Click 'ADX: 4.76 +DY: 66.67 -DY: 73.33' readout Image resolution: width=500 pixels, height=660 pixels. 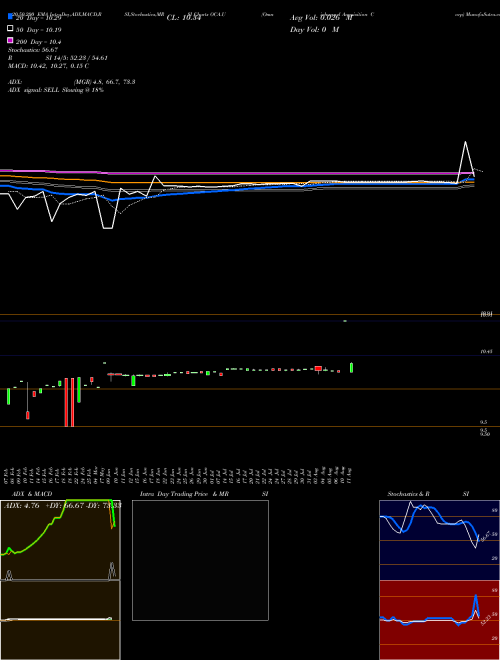(63, 505)
